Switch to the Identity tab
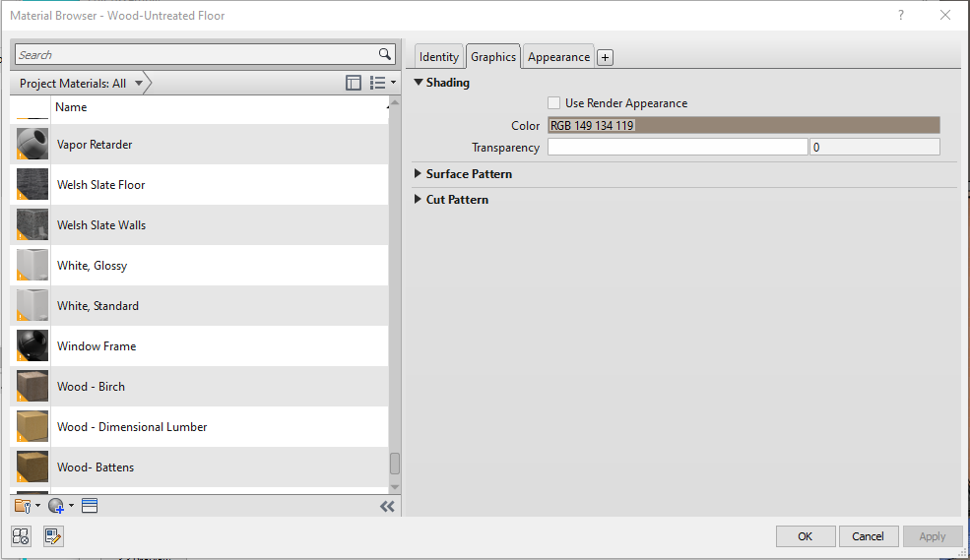 click(439, 57)
